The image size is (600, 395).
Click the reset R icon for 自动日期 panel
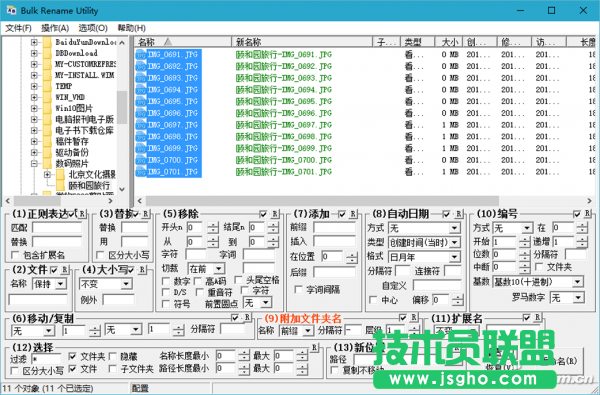click(458, 214)
